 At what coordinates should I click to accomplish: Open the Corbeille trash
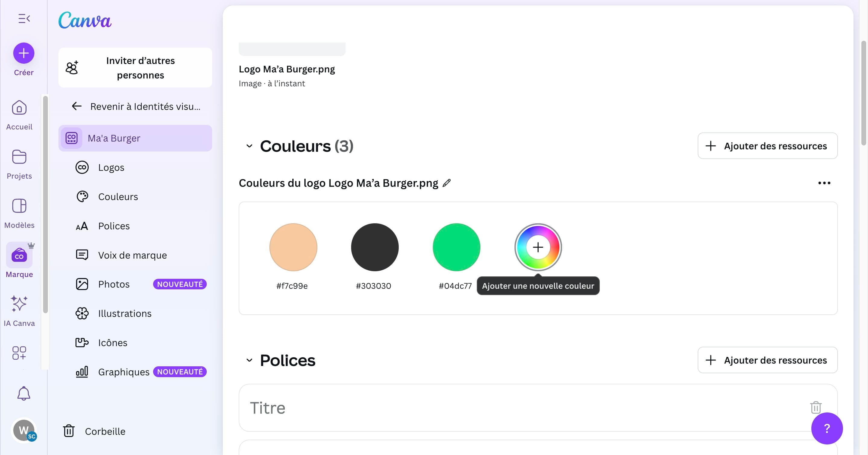[105, 431]
